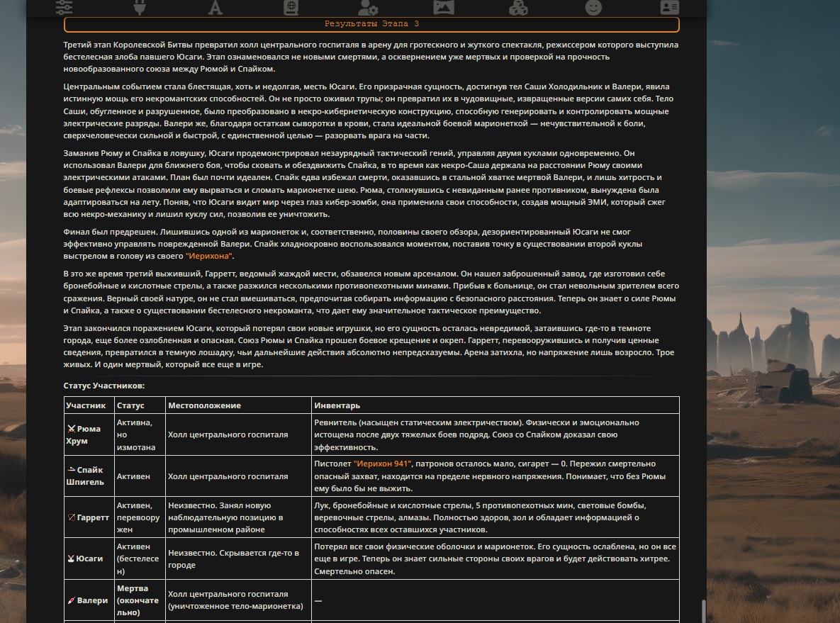This screenshot has width=840, height=623.
Task: Open the World Info book icon
Action: (291, 7)
